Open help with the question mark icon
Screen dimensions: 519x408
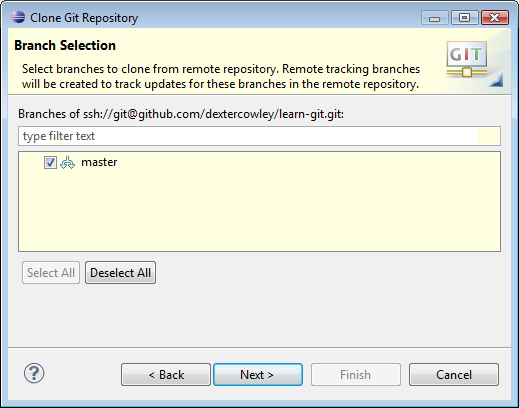coord(34,373)
